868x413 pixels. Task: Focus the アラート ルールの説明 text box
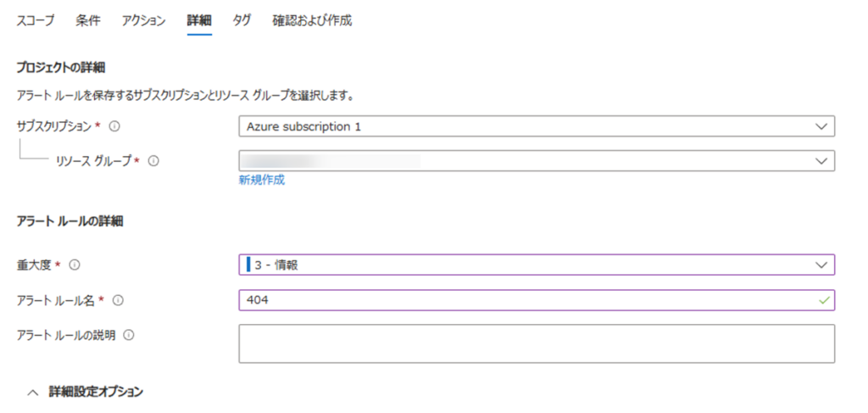click(537, 343)
